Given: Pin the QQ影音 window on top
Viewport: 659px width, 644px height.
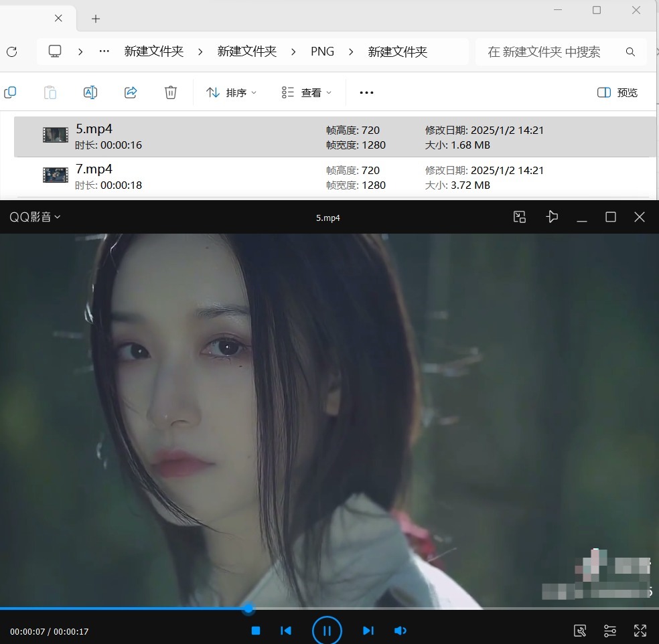Looking at the screenshot, I should click(x=552, y=217).
